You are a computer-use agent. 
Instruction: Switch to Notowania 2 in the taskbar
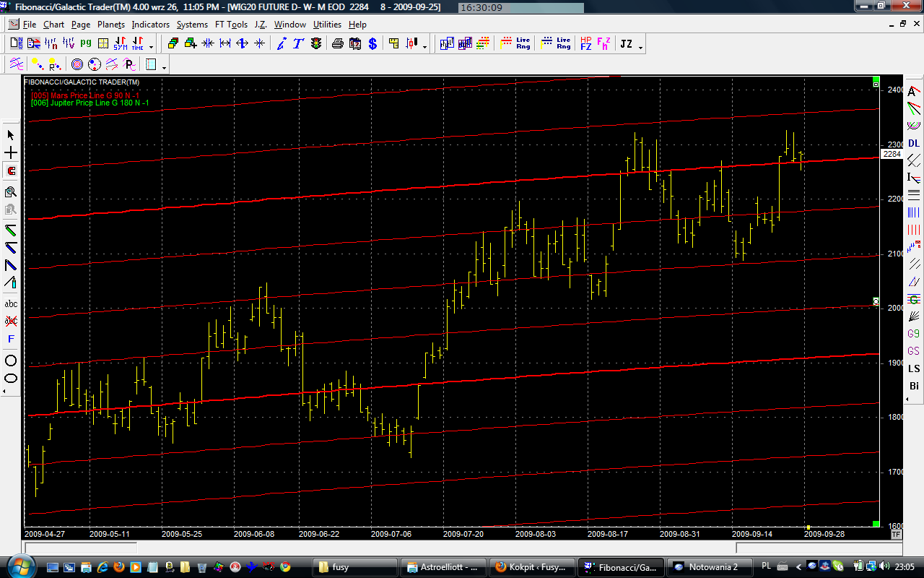coord(712,567)
